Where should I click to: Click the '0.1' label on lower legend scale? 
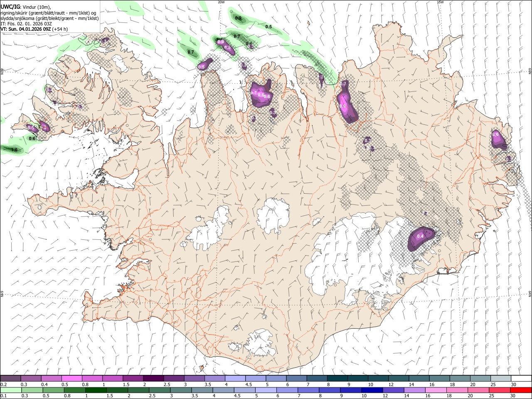click(3, 396)
